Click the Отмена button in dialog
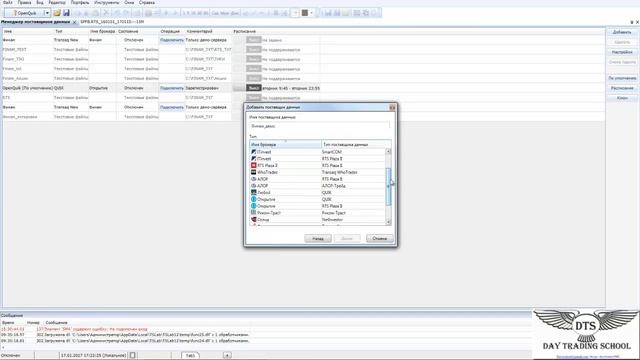640x360 pixels. (x=380, y=238)
